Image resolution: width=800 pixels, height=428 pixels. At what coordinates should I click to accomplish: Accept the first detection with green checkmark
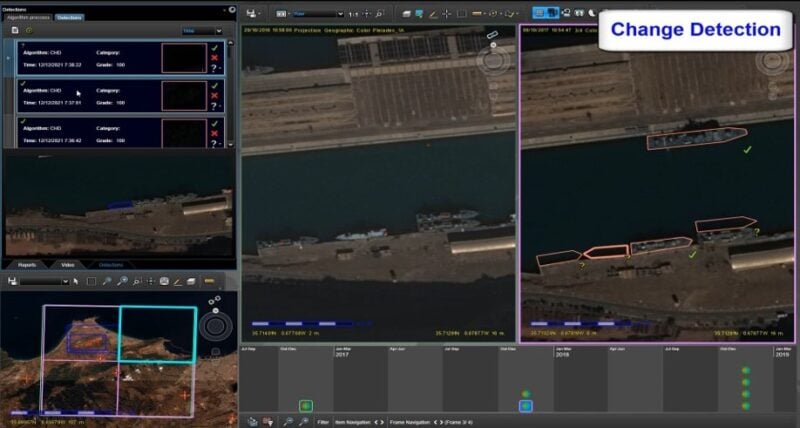[x=214, y=47]
